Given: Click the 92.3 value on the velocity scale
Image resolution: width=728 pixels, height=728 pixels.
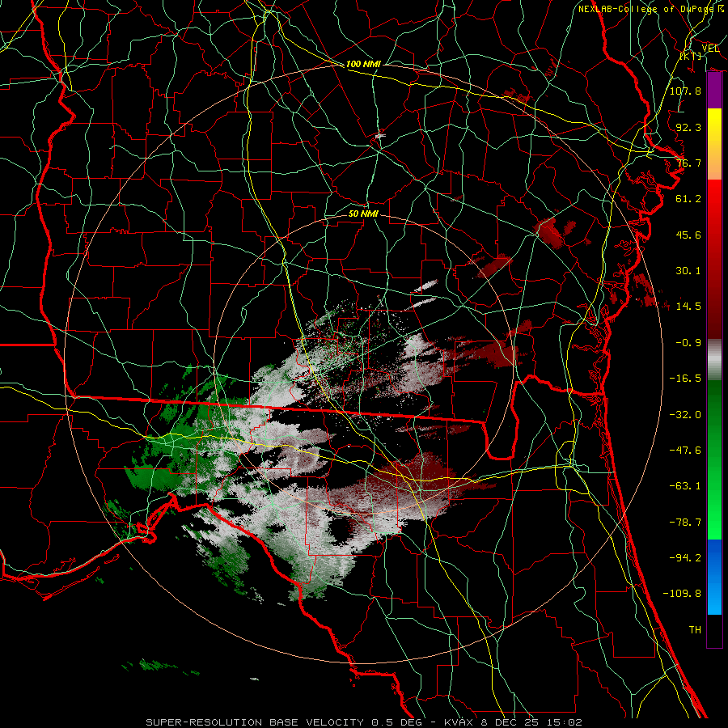Looking at the screenshot, I should [688, 127].
